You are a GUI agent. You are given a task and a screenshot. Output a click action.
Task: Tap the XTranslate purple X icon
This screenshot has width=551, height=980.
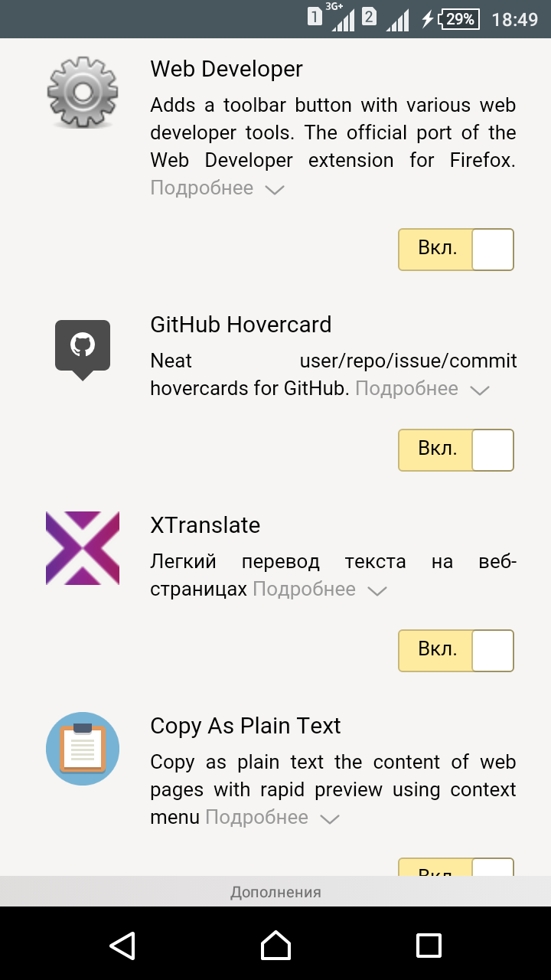(83, 548)
